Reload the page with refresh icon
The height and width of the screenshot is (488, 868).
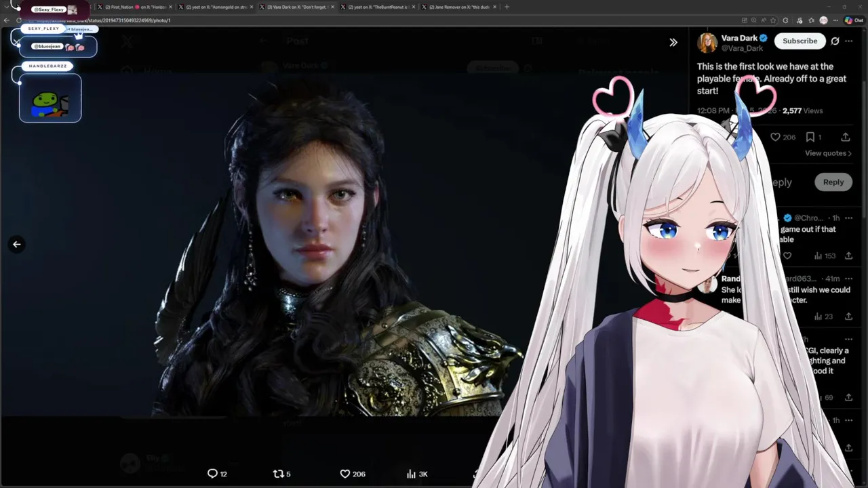18,20
